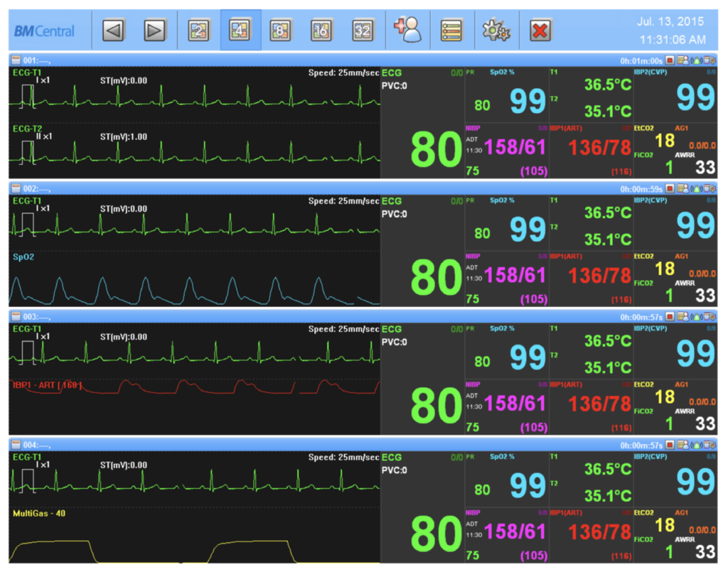The width and height of the screenshot is (728, 577).
Task: Open display settings icon for bed 004
Action: [710, 445]
